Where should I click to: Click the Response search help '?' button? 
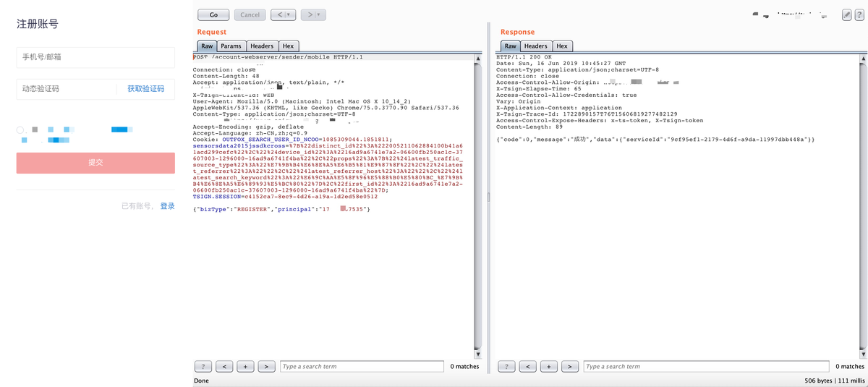508,367
